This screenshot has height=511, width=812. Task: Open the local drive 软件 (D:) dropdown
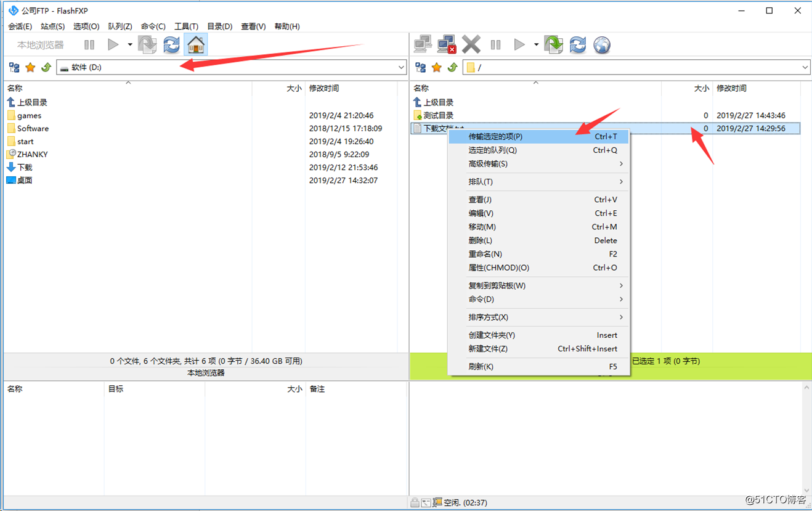pyautogui.click(x=401, y=67)
